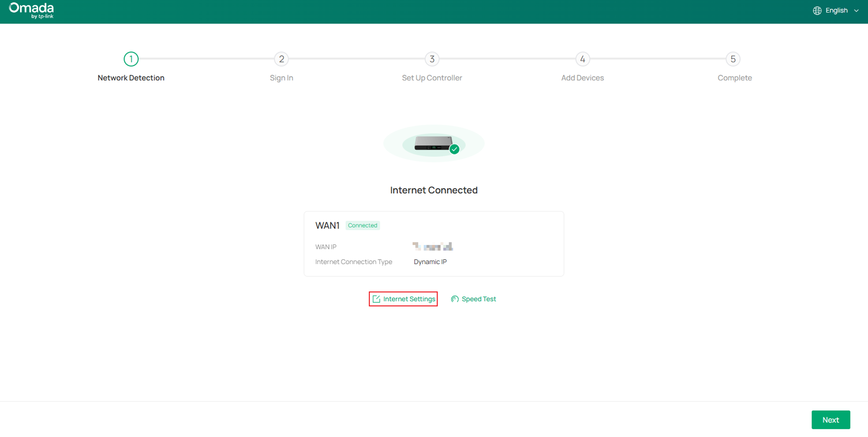Image resolution: width=868 pixels, height=437 pixels.
Task: Click the edit icon beside Internet Settings
Action: point(376,299)
